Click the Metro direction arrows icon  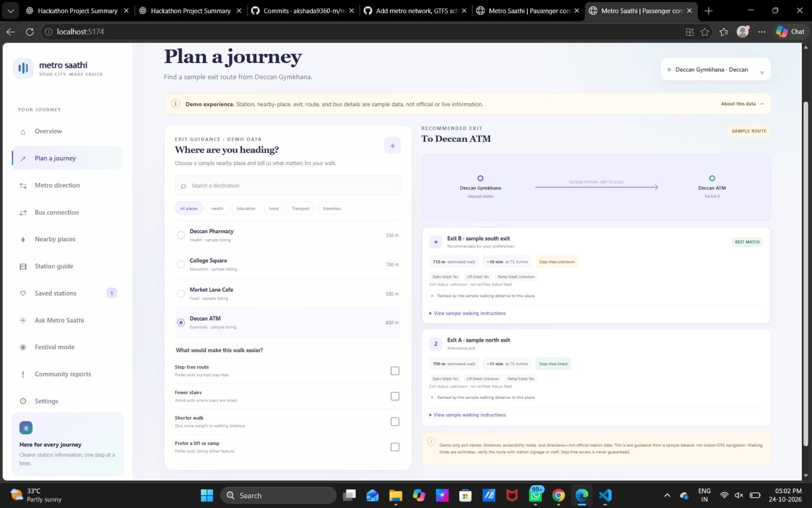(23, 185)
